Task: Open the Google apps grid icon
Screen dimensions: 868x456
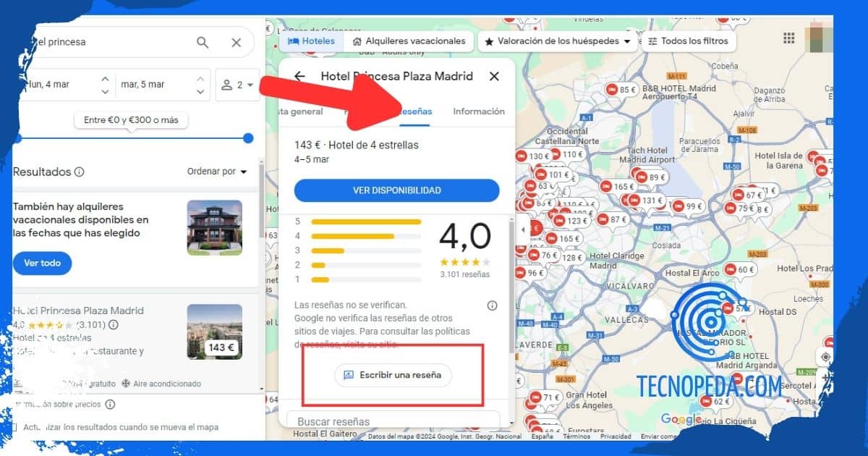Action: pos(789,38)
